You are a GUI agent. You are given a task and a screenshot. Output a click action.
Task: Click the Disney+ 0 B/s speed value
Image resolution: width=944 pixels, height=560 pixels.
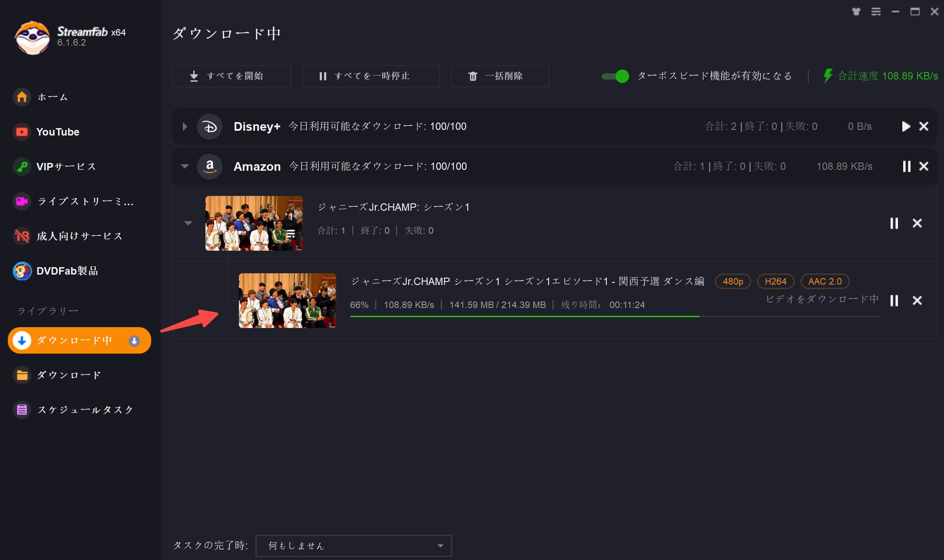(860, 126)
